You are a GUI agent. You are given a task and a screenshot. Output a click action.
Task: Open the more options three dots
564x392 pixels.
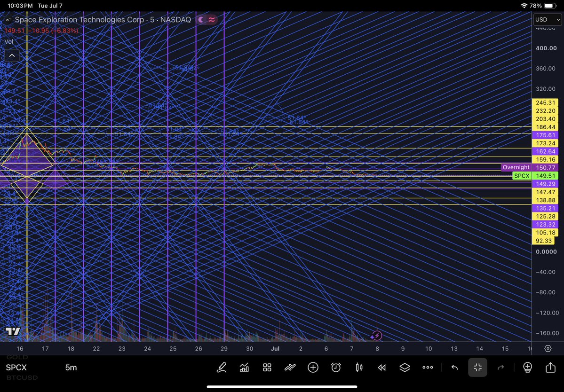tap(428, 367)
